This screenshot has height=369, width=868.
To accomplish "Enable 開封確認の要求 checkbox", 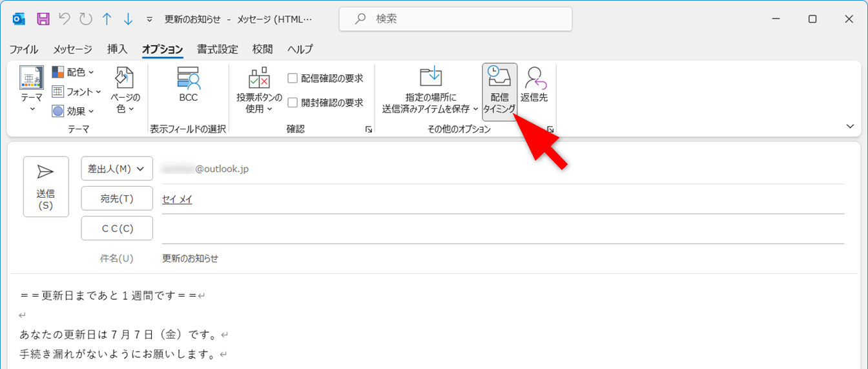I will tap(293, 102).
